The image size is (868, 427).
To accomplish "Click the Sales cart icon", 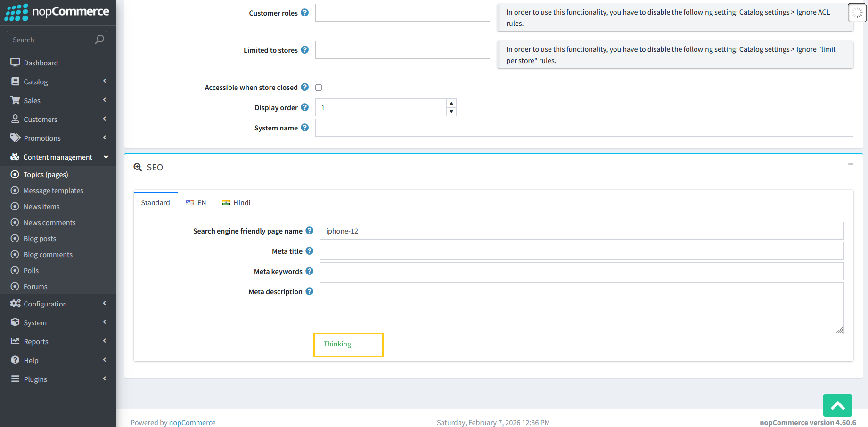I will point(16,100).
